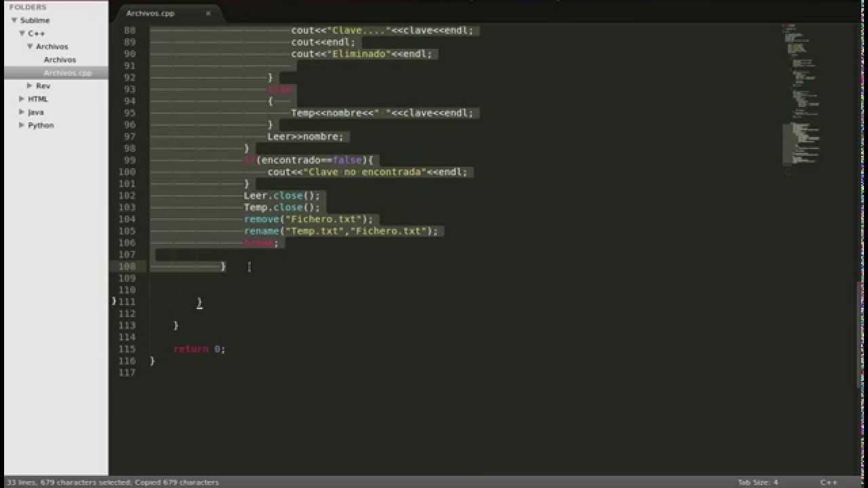Open the Tab Size: 4 menu

(757, 482)
